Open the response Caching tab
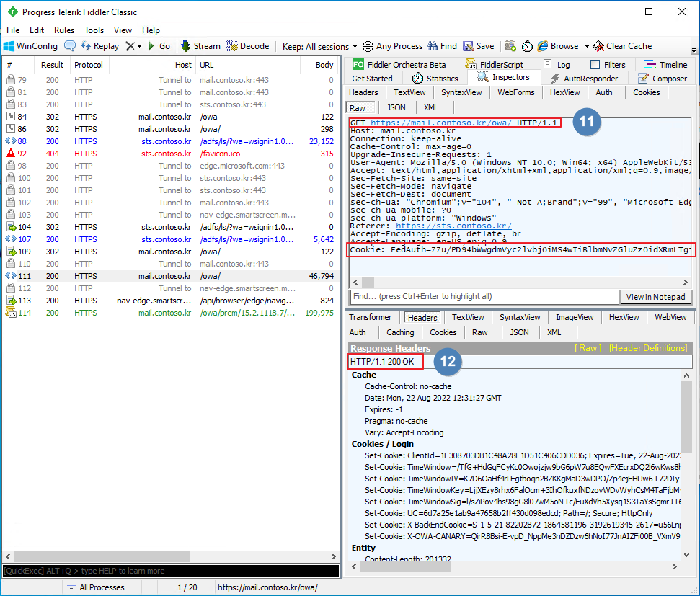 click(x=400, y=333)
